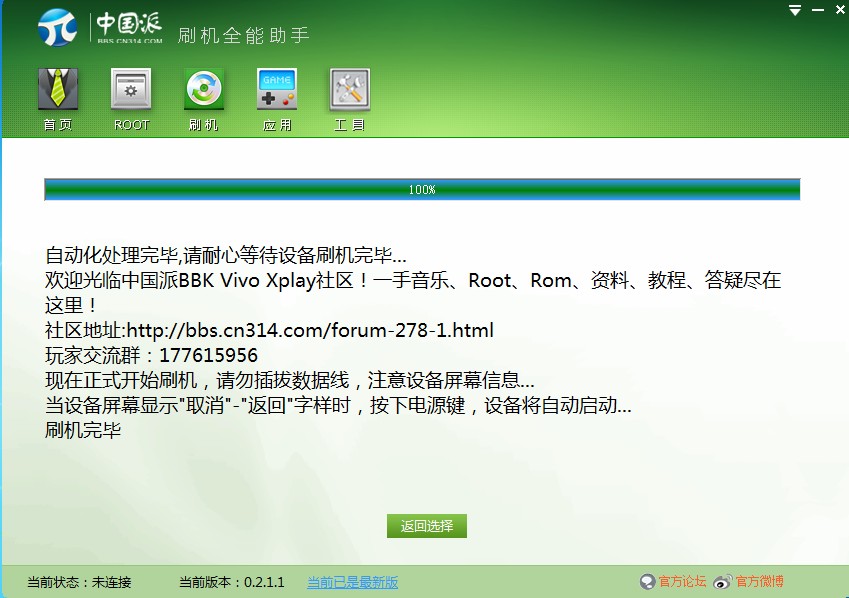Click the Weibo eye icon
Screen dimensions: 849x598
[723, 582]
